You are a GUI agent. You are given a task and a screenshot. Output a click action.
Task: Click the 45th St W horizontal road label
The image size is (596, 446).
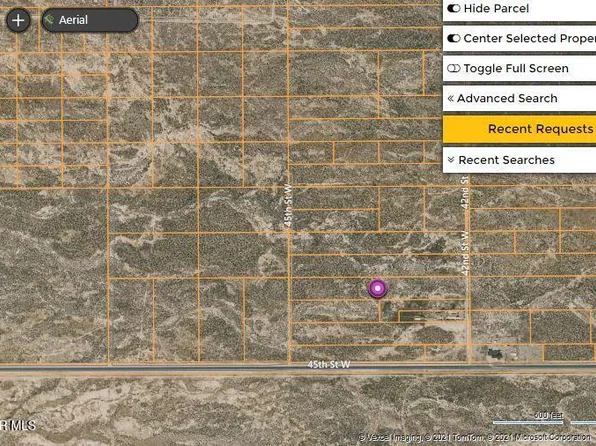(328, 365)
